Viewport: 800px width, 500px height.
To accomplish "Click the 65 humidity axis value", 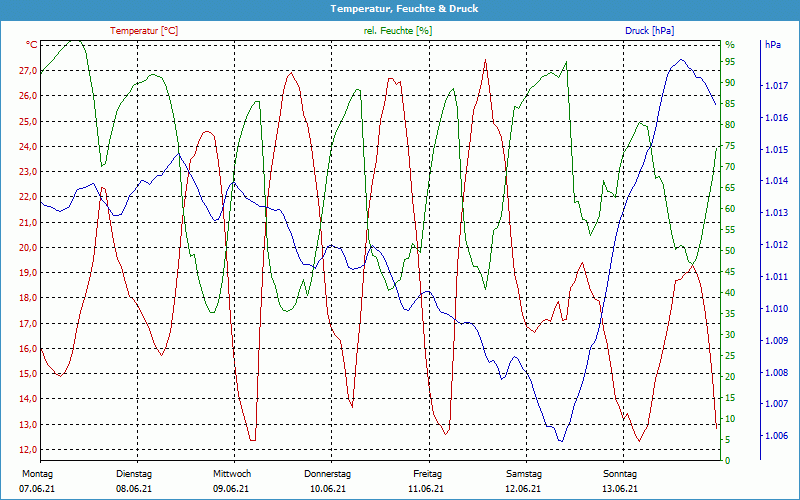I will pos(730,188).
